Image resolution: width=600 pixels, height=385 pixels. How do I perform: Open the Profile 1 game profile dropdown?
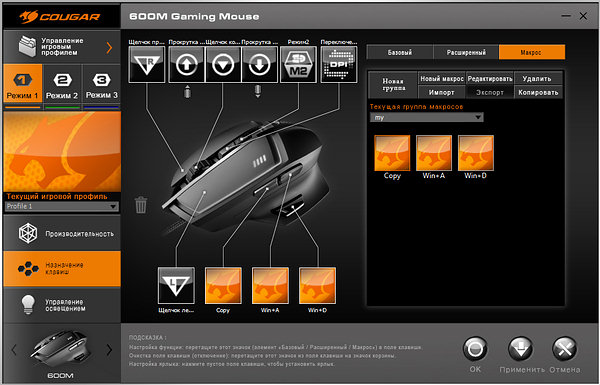[x=62, y=206]
